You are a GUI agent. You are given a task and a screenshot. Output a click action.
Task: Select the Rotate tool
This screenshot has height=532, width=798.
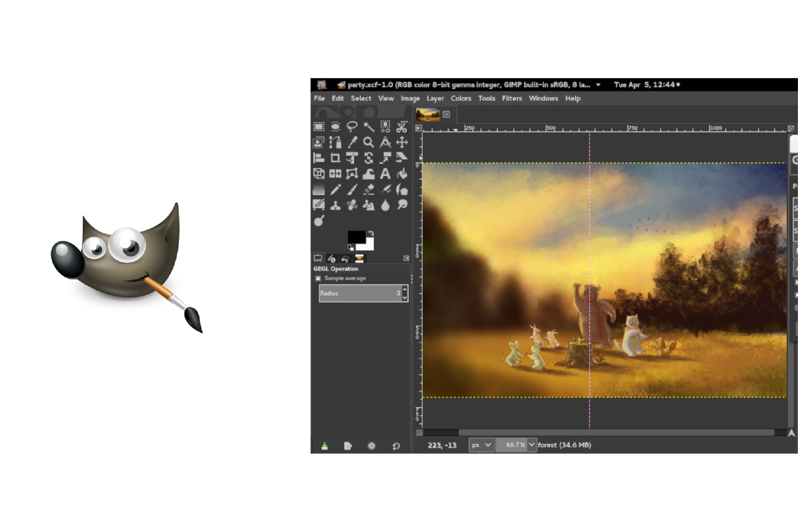pyautogui.click(x=369, y=158)
